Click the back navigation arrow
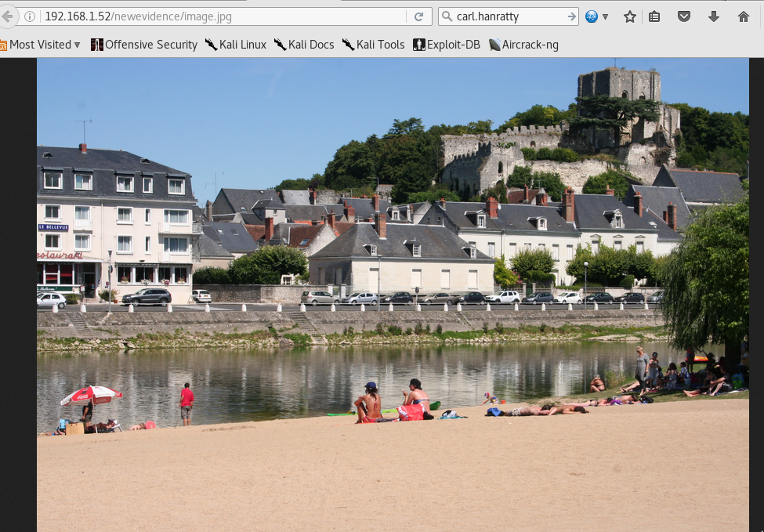Screen dimensions: 764x532 click(7, 16)
